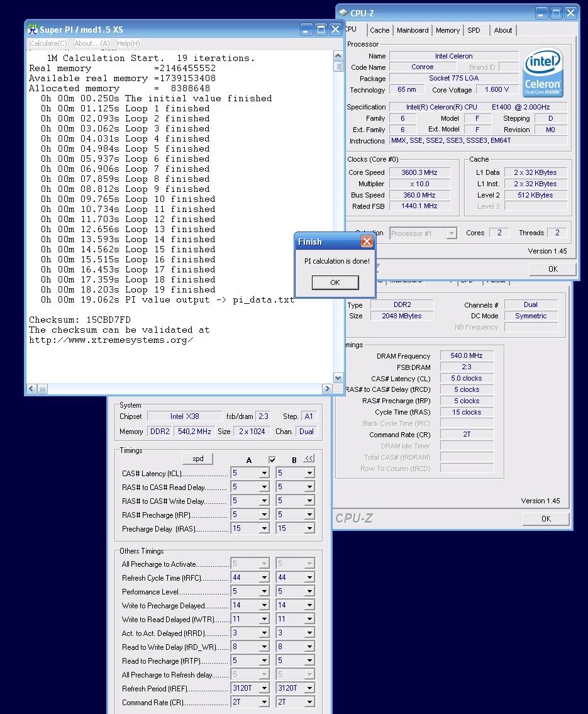Click the Intel Celeron logo in CPU-Z
This screenshot has width=588, height=714.
pos(543,72)
